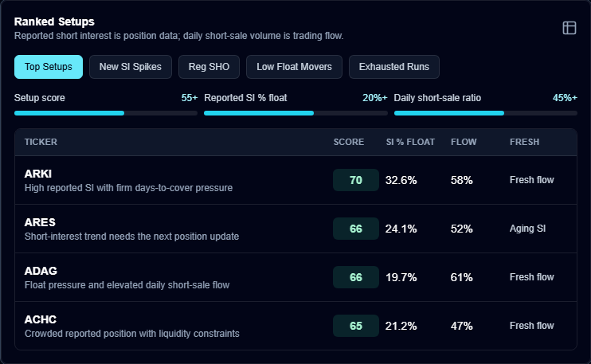Click the table layout icon
Screen dimensions: 591x364
coord(569,28)
